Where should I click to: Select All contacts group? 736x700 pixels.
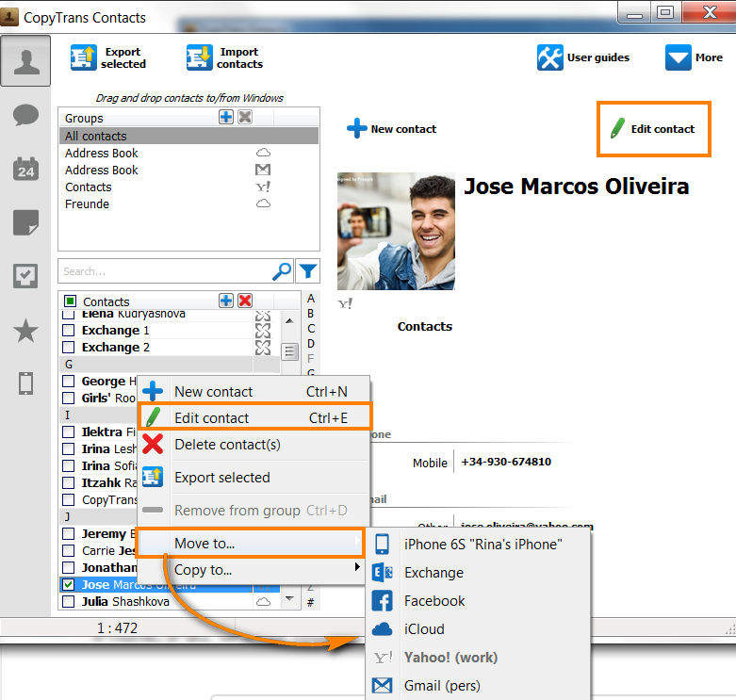188,136
